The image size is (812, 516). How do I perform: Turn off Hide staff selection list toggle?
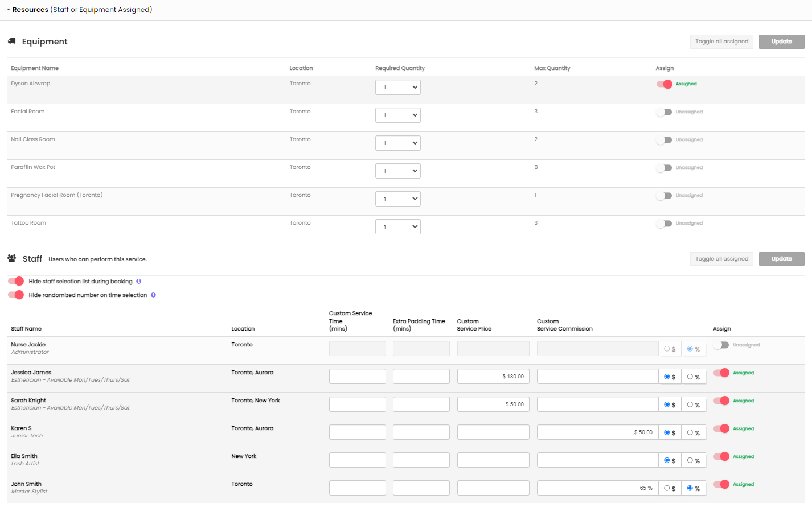pyautogui.click(x=16, y=281)
